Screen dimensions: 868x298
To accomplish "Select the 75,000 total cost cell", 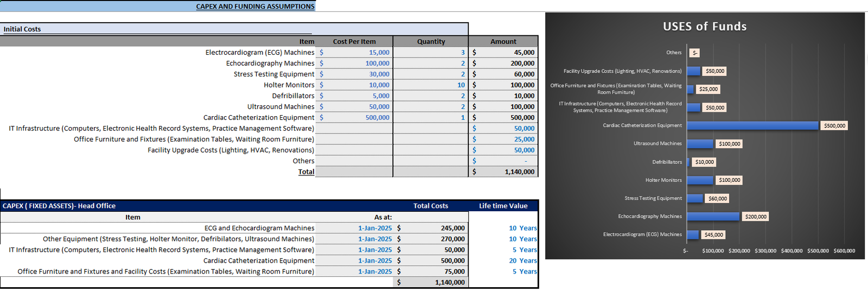I will click(431, 271).
